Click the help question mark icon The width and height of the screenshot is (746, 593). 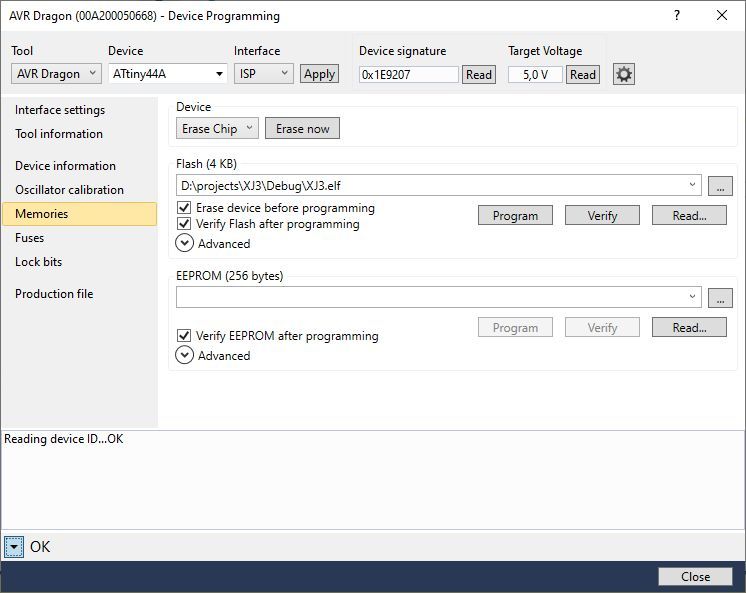tap(677, 15)
